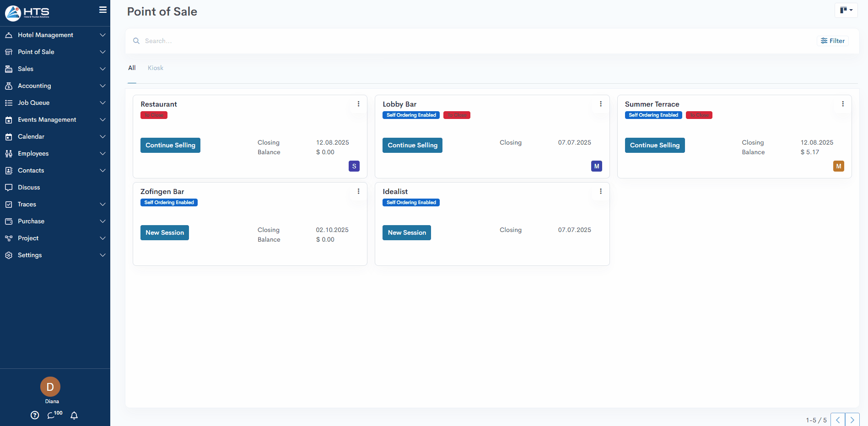Open help question mark icon

(x=35, y=415)
